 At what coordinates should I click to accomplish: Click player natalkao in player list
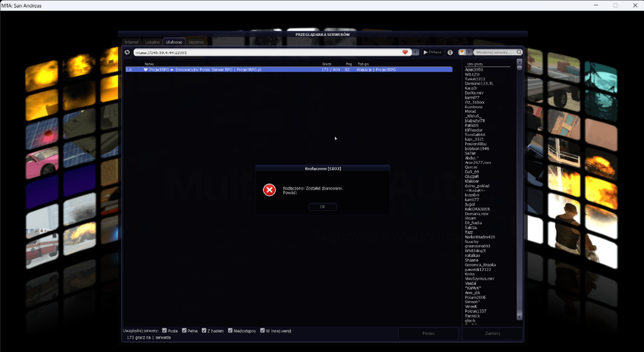(472, 255)
